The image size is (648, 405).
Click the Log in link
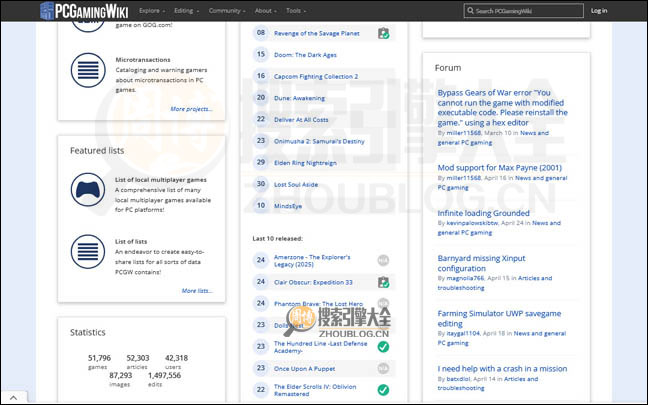point(599,11)
